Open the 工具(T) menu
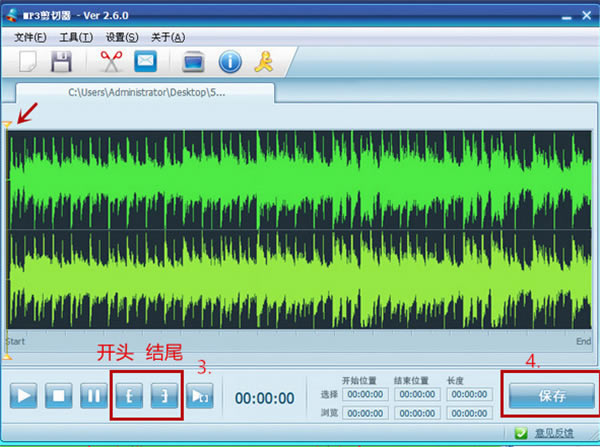 tap(76, 37)
